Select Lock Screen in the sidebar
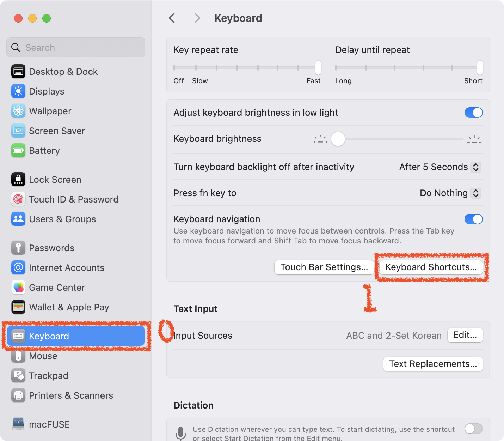504x441 pixels. pos(55,180)
